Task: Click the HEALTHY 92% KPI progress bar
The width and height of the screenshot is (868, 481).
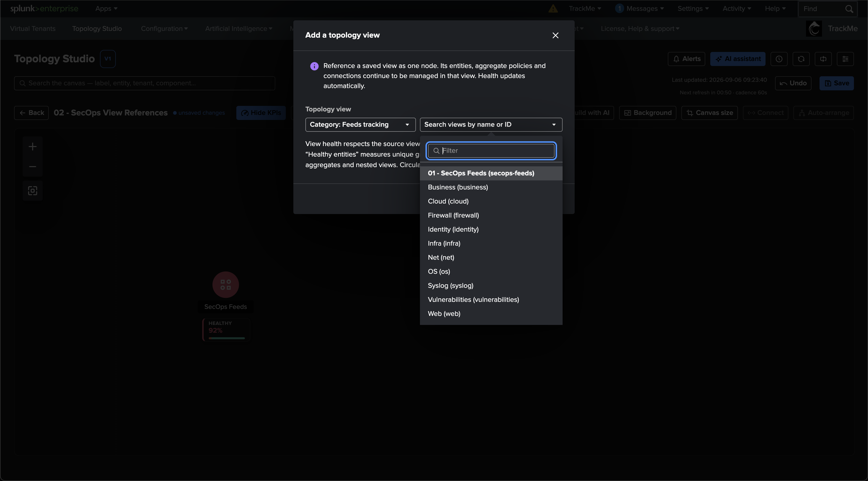Action: point(227,338)
